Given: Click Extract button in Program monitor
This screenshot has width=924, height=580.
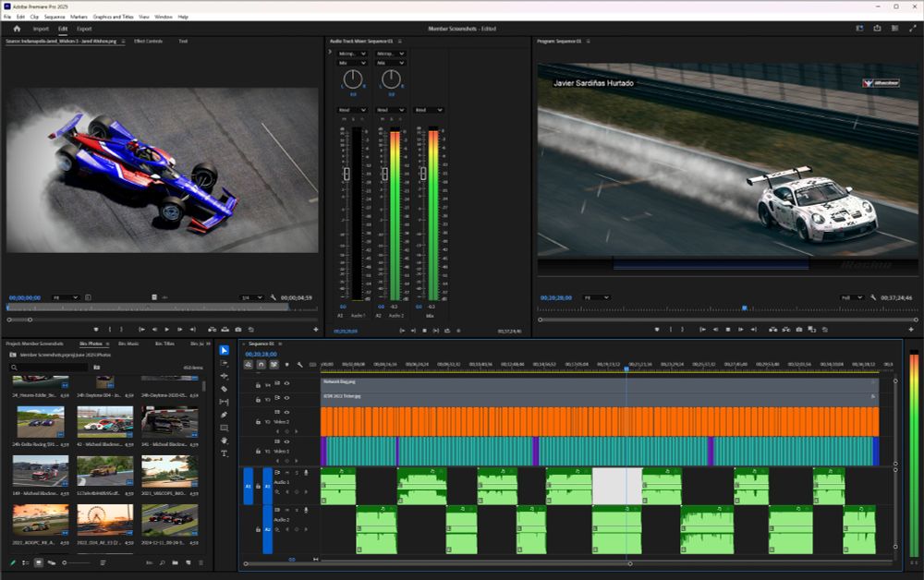Looking at the screenshot, I should click(x=786, y=330).
